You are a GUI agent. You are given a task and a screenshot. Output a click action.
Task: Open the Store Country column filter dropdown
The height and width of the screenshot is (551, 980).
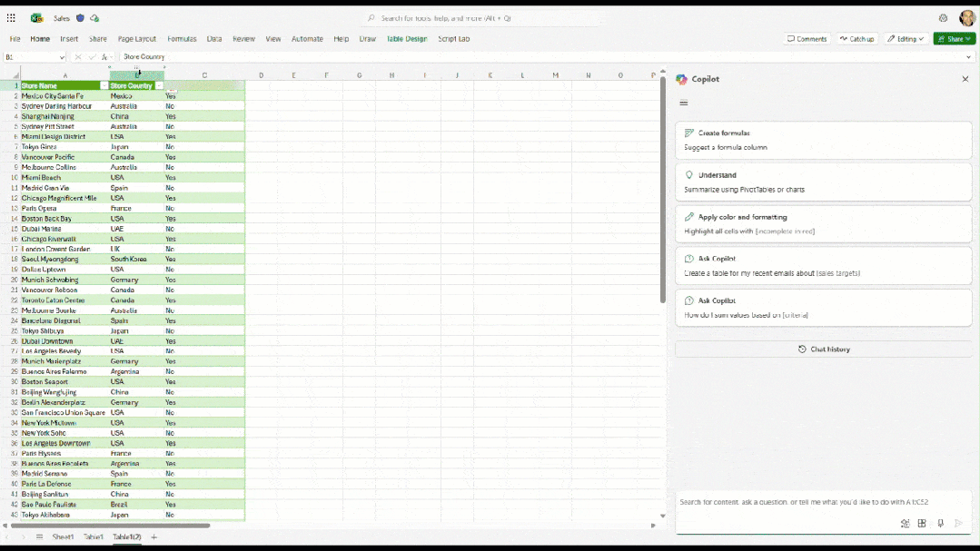(159, 86)
